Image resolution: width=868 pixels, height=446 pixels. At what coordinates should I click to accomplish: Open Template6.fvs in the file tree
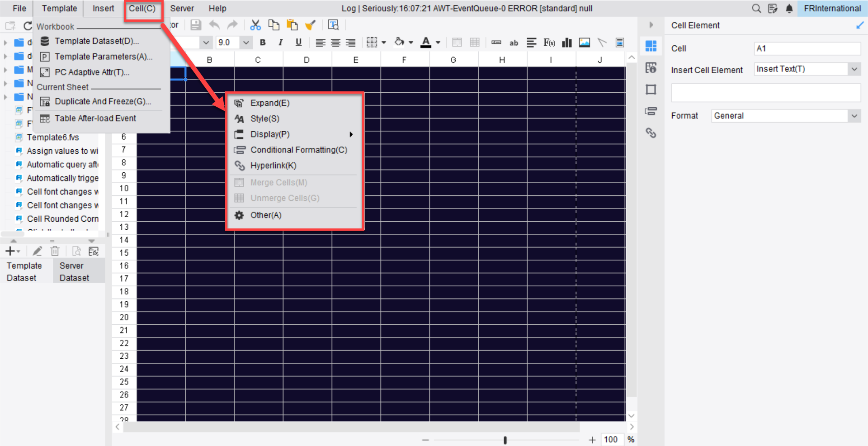click(53, 138)
